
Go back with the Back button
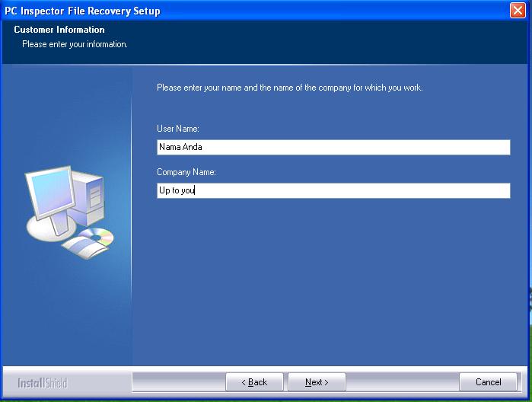[254, 382]
